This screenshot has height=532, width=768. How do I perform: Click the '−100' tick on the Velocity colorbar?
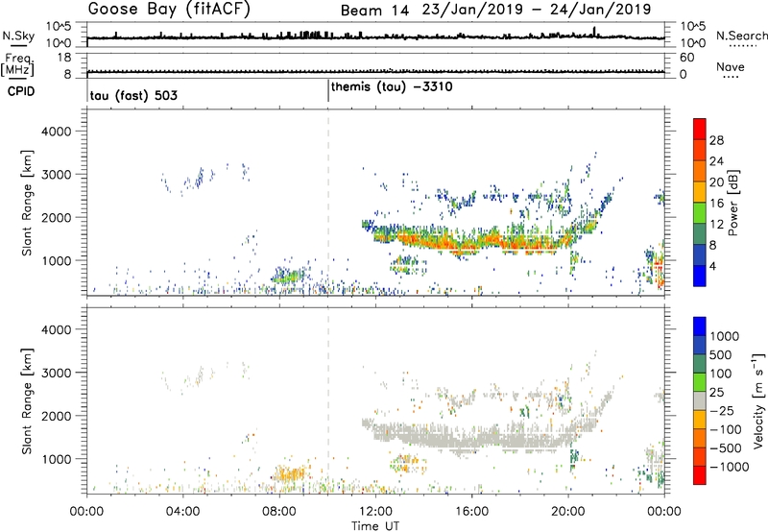(x=726, y=429)
